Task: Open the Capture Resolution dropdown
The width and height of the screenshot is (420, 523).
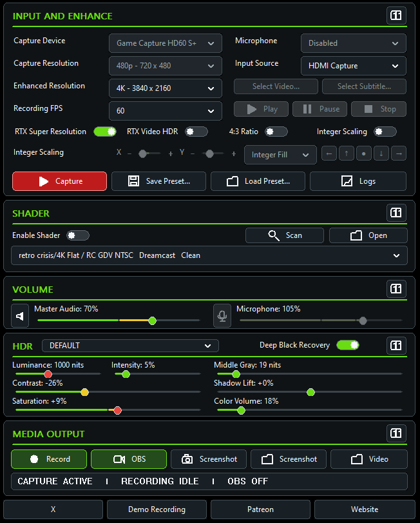Action: 165,66
